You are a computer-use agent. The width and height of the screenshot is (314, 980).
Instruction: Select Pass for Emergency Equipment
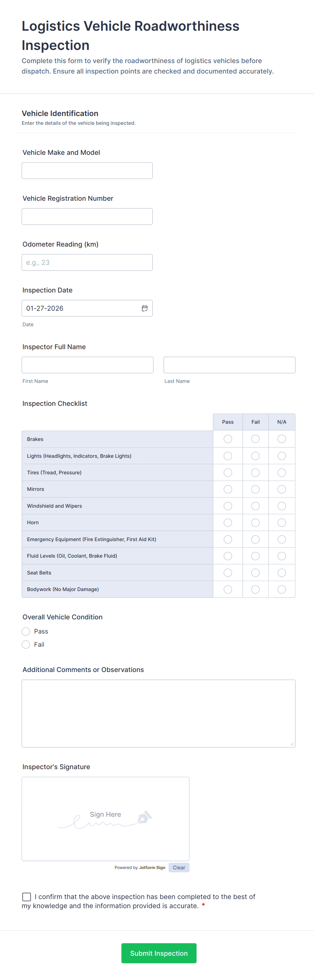click(228, 539)
